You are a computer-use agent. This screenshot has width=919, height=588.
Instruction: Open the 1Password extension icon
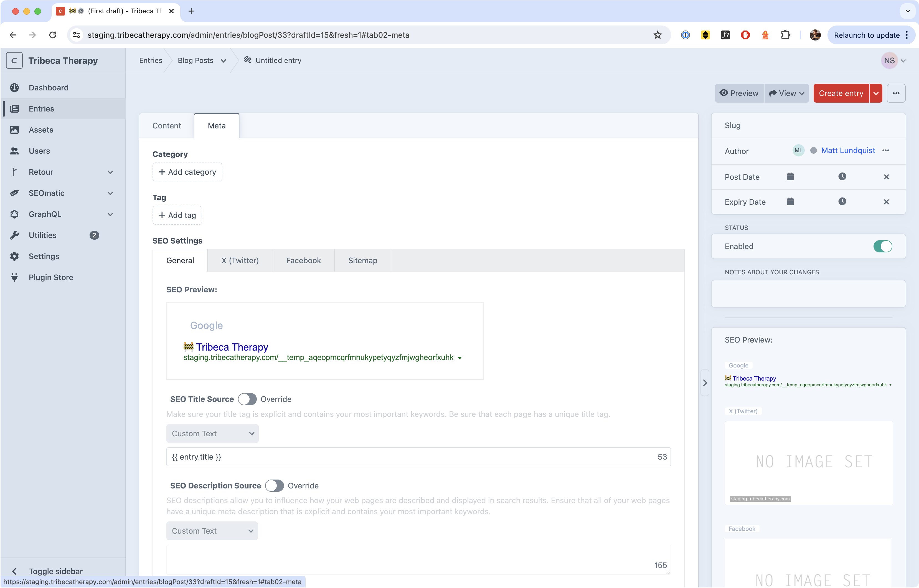(x=686, y=35)
